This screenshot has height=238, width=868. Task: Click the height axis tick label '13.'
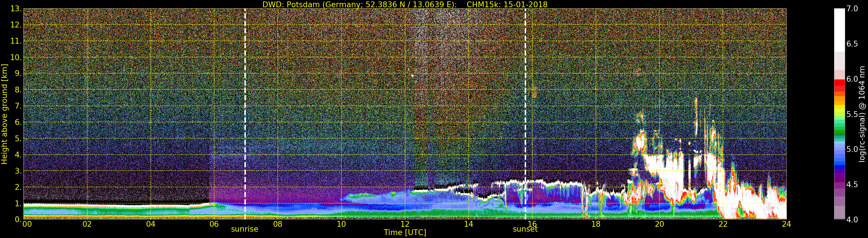(16, 9)
